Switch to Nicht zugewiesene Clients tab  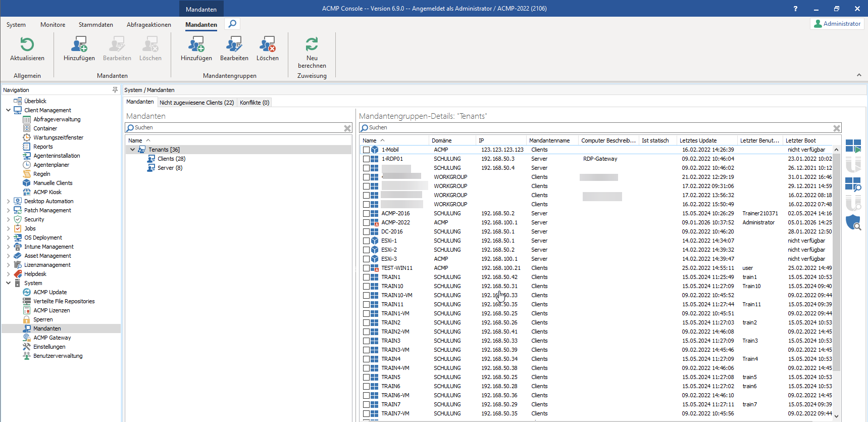[196, 103]
